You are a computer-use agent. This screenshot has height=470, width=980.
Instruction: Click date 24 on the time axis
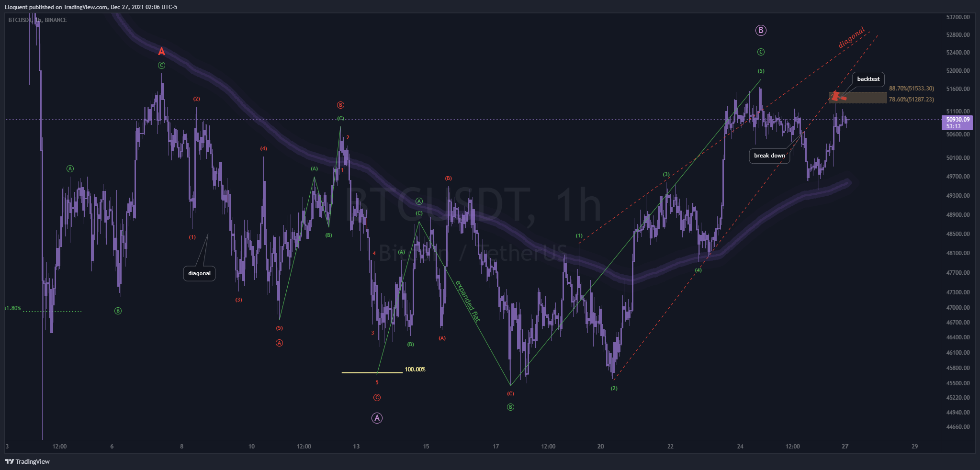pos(740,447)
